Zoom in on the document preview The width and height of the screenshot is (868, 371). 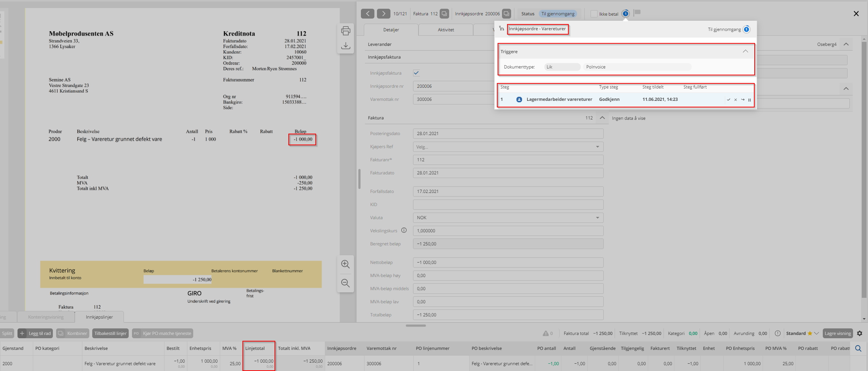pyautogui.click(x=345, y=264)
